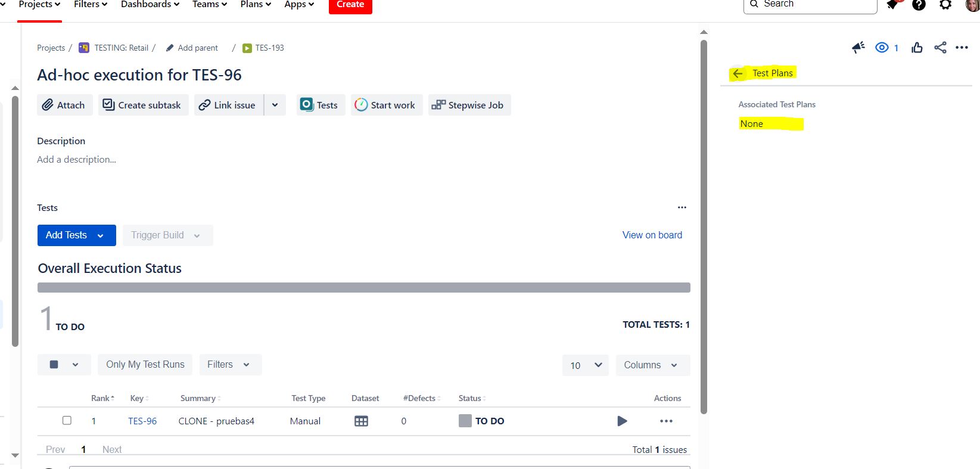
Task: Open the TES-193 breadcrumb link
Action: click(x=270, y=48)
